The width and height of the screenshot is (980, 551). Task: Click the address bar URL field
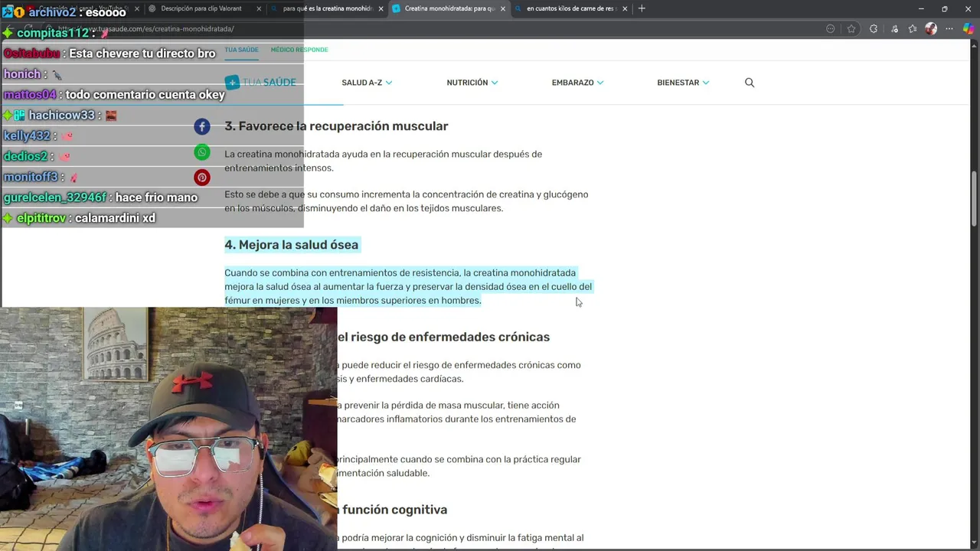click(429, 29)
